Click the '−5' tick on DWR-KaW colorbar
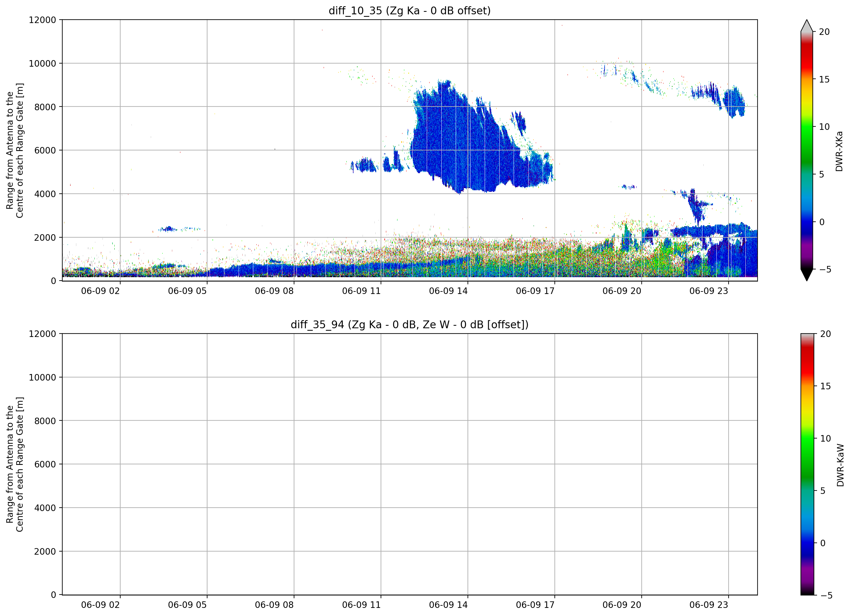 click(826, 595)
